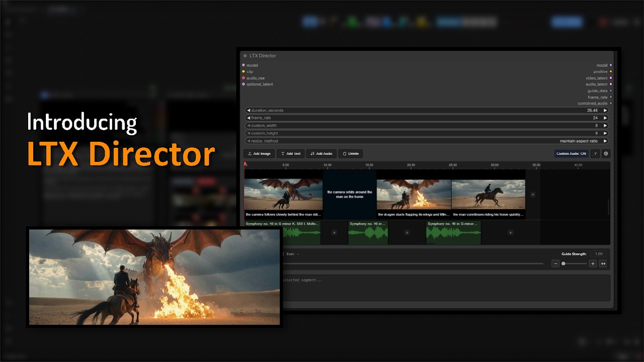Image resolution: width=644 pixels, height=362 pixels.
Task: Click the Add Audio button
Action: (321, 153)
